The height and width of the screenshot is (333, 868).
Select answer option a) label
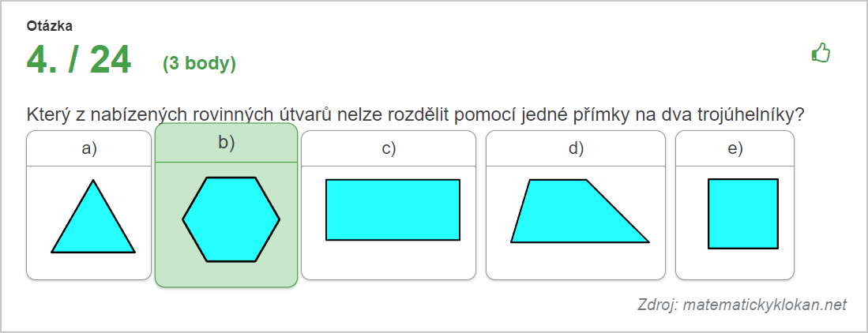point(89,148)
